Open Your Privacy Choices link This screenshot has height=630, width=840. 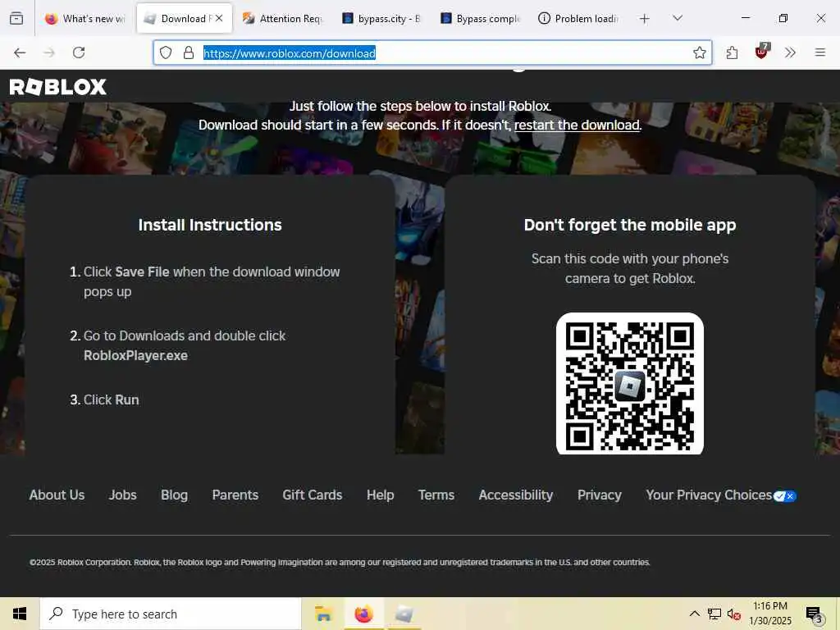709,495
